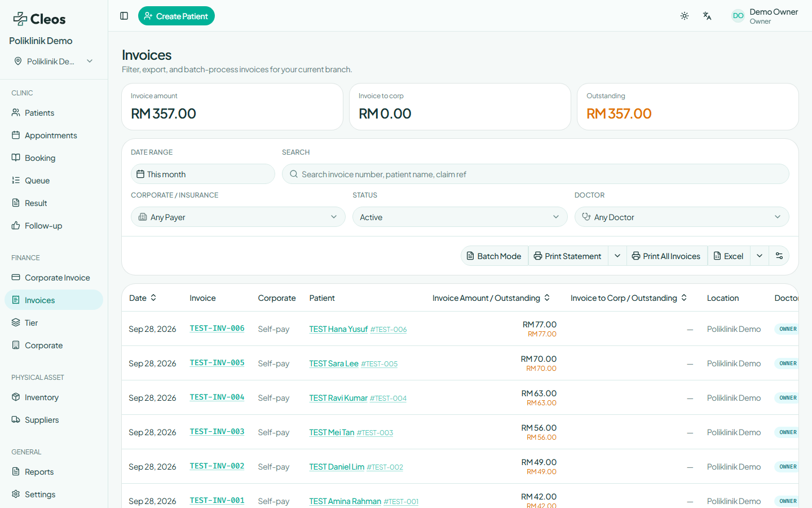Open the This month date range picker
The width and height of the screenshot is (812, 508).
pyautogui.click(x=203, y=174)
